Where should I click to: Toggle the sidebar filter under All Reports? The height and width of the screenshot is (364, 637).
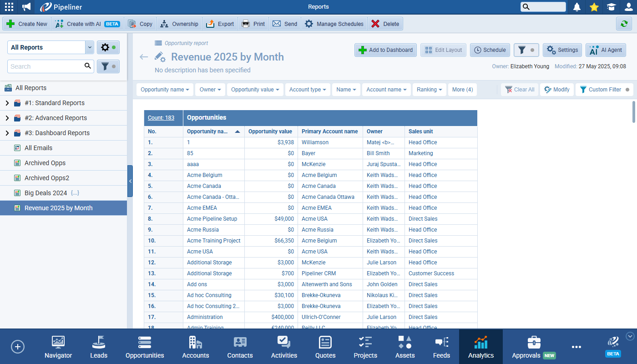108,66
